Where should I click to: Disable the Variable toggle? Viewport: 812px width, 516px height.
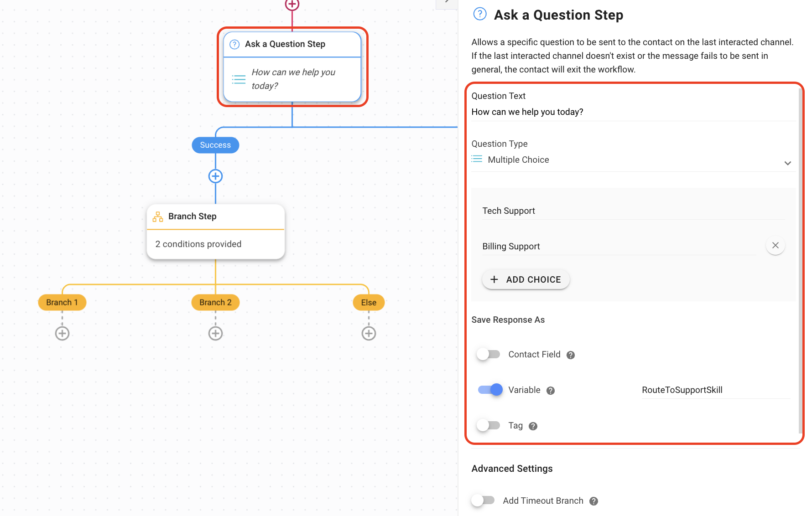coord(490,390)
